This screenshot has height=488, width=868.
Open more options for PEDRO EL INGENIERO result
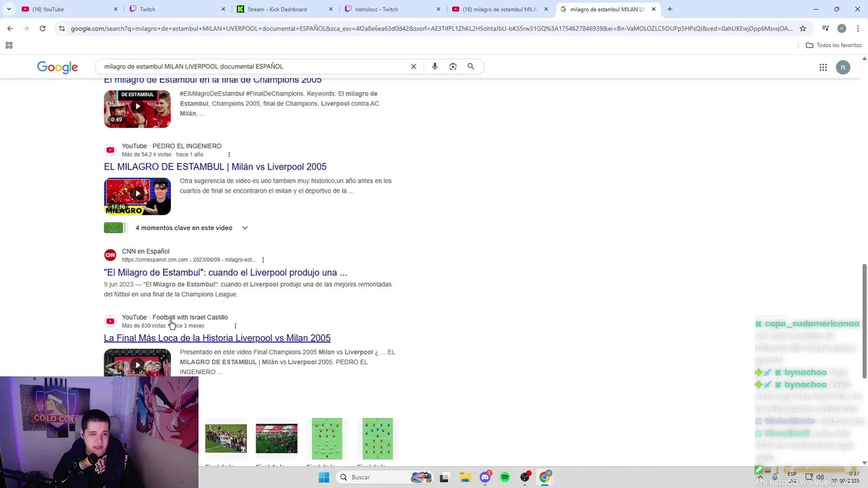229,155
